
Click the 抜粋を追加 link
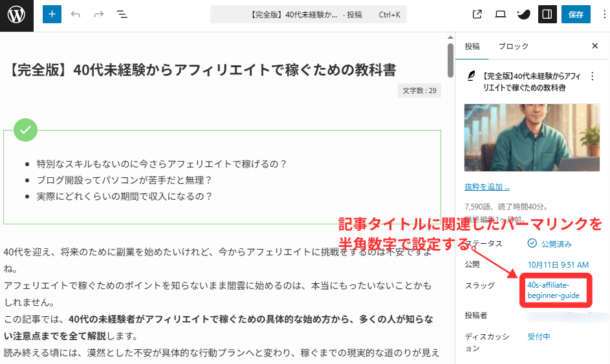point(486,187)
